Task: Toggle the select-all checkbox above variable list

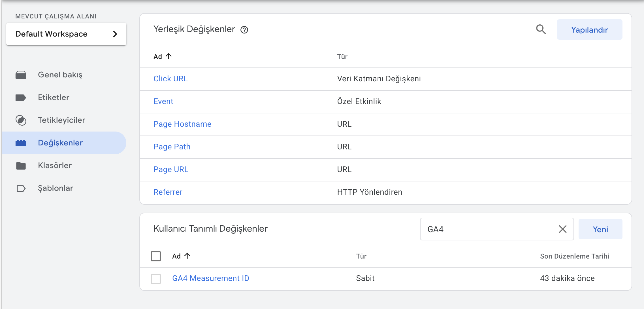Action: pos(155,256)
